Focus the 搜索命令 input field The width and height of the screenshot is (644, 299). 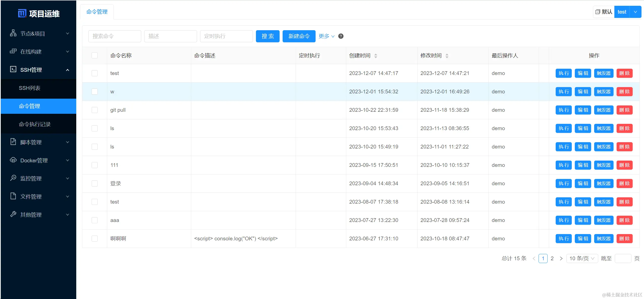[x=115, y=36]
